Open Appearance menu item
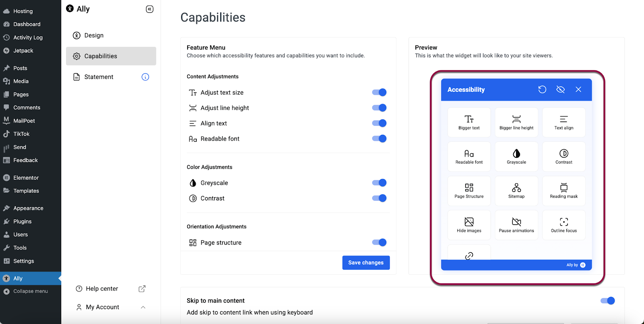Viewport: 644px width, 324px height. point(31,208)
